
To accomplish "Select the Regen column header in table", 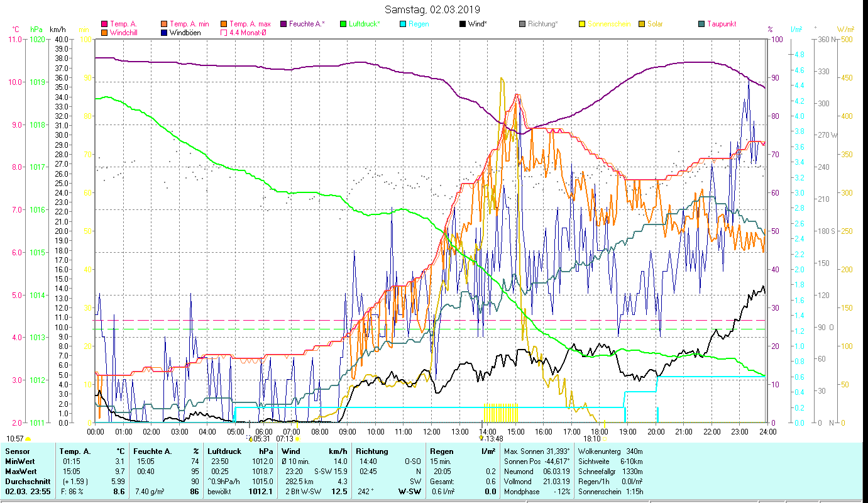I will tap(441, 451).
